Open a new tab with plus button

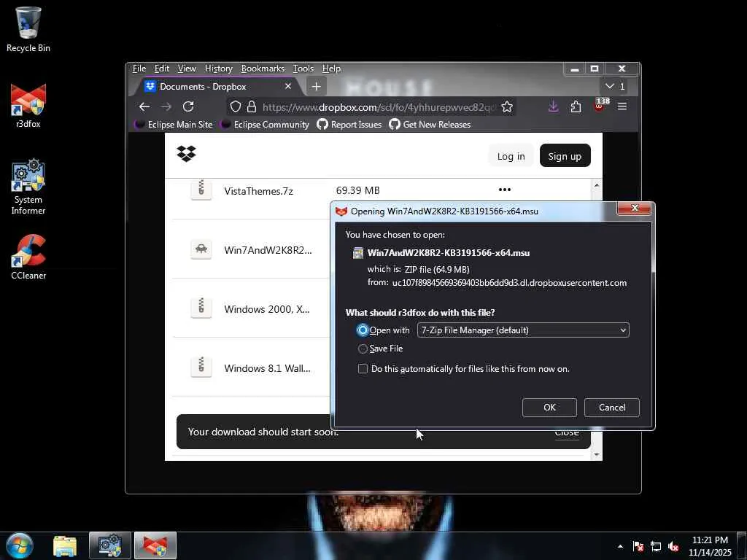point(317,87)
